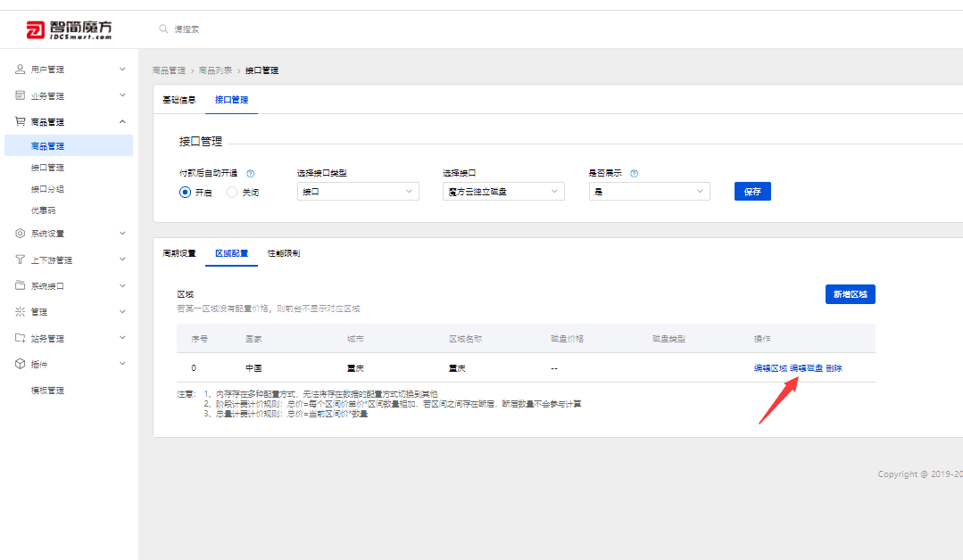Click the list icon beside 业务管理
This screenshot has height=560, width=963.
[21, 95]
